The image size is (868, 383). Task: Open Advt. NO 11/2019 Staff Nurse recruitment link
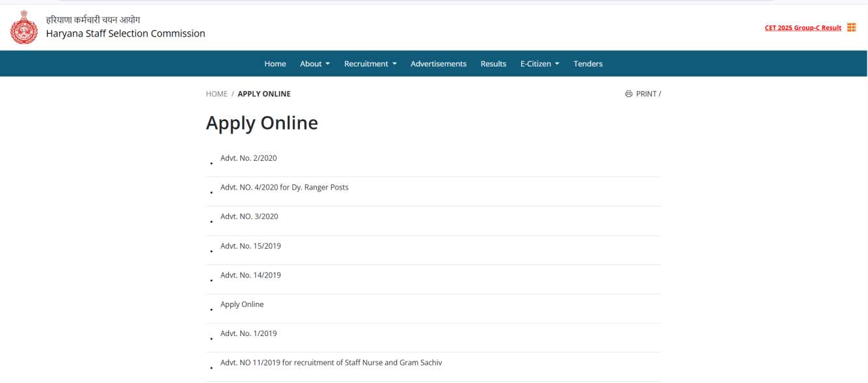point(331,362)
